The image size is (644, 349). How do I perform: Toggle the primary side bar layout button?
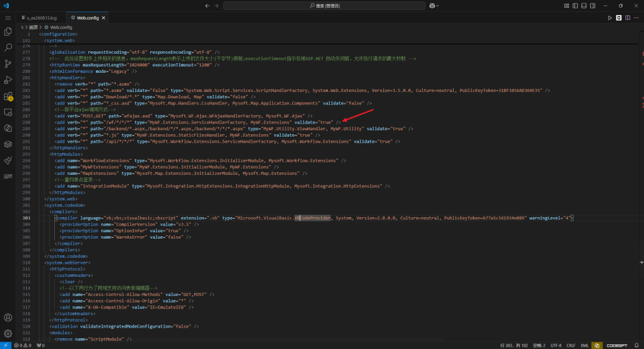575,6
